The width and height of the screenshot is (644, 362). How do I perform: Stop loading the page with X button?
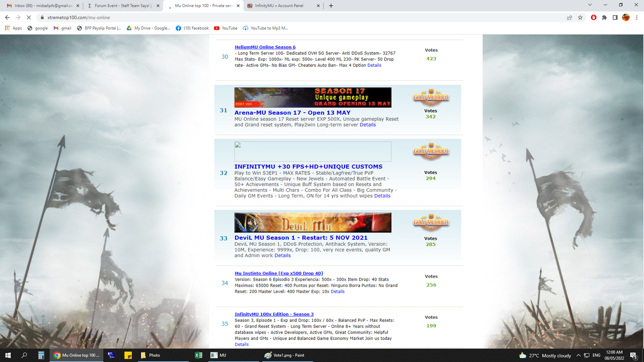(x=29, y=17)
